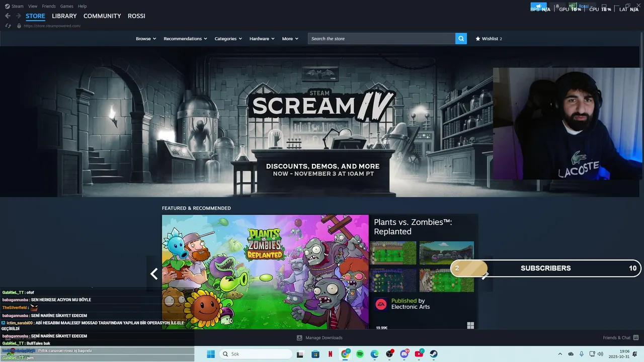Image resolution: width=644 pixels, height=362 pixels.
Task: Open top-left lawn screenshot thumbnail
Action: click(393, 253)
